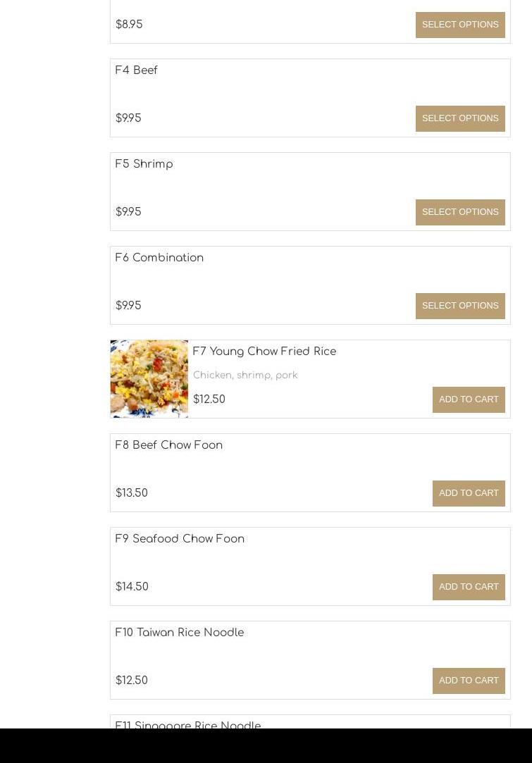Viewport: 532px width, 763px height.
Task: Add F9 Seafood Chow Foon to cart
Action: coord(469,587)
